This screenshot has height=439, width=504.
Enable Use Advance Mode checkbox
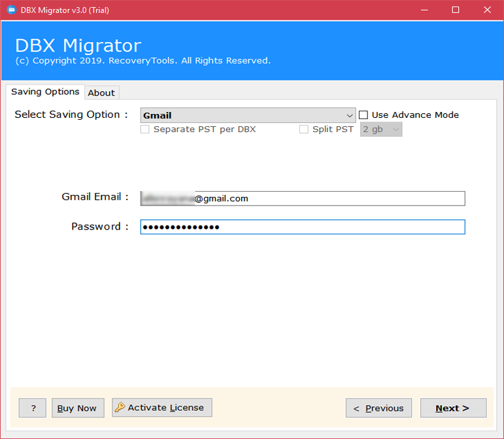pos(363,114)
